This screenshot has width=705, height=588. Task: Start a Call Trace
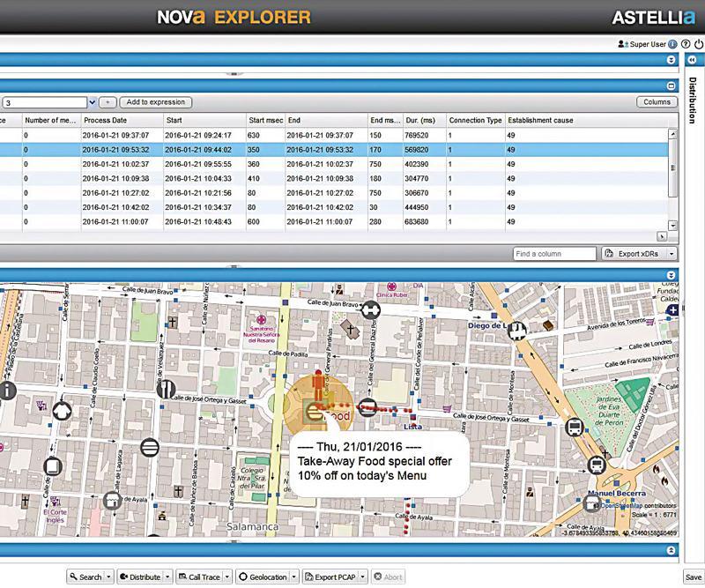click(199, 577)
